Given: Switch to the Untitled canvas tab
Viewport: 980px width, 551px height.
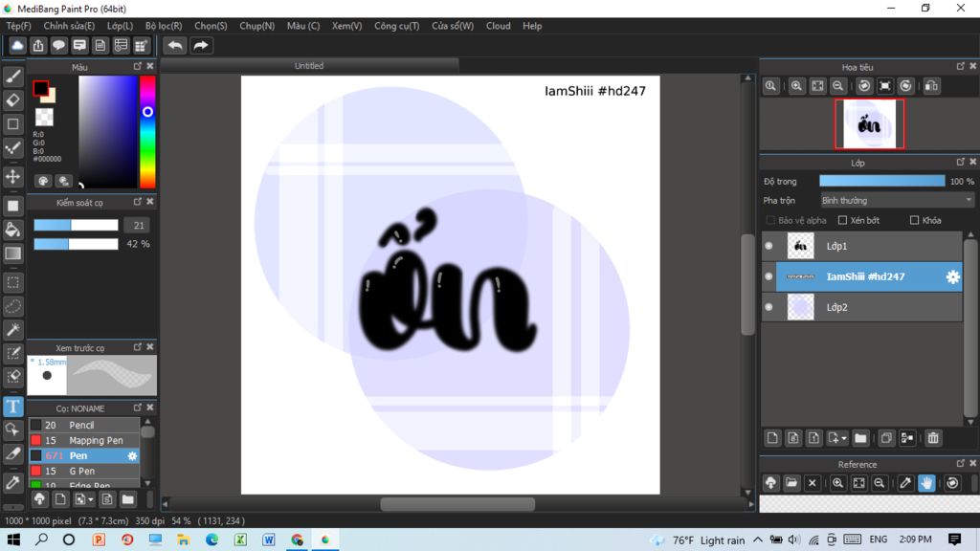Looking at the screenshot, I should pyautogui.click(x=309, y=66).
